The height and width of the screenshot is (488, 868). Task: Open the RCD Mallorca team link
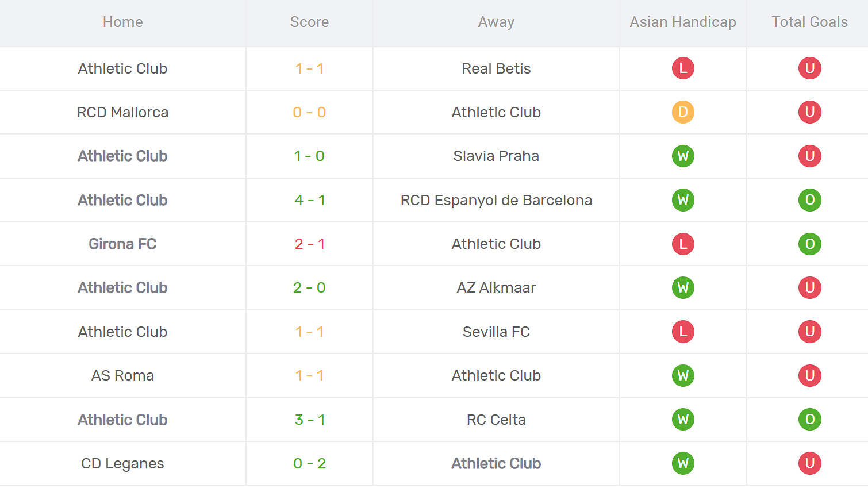pyautogui.click(x=122, y=112)
